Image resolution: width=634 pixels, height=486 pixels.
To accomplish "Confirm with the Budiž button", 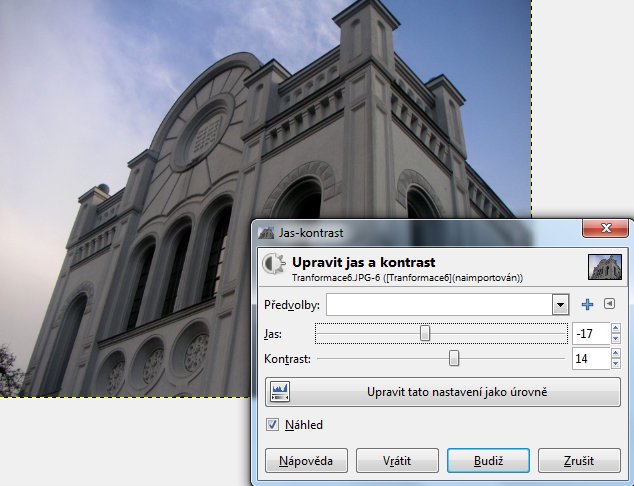I will click(488, 461).
